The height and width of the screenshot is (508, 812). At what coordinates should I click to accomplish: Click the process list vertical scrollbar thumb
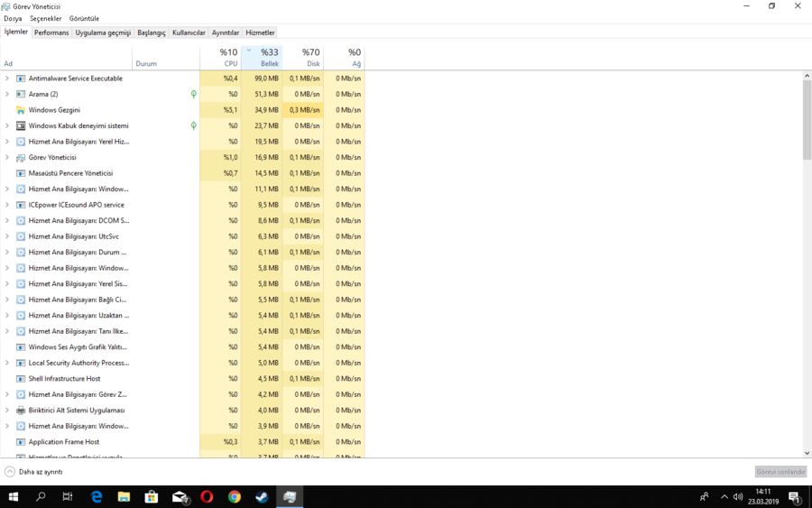[807, 120]
